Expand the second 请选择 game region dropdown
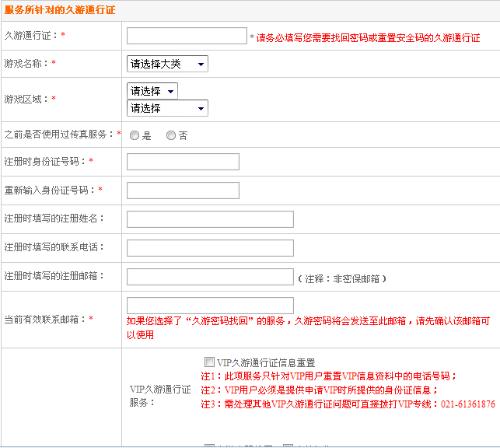Screen dimensions: 500x448 pos(167,108)
